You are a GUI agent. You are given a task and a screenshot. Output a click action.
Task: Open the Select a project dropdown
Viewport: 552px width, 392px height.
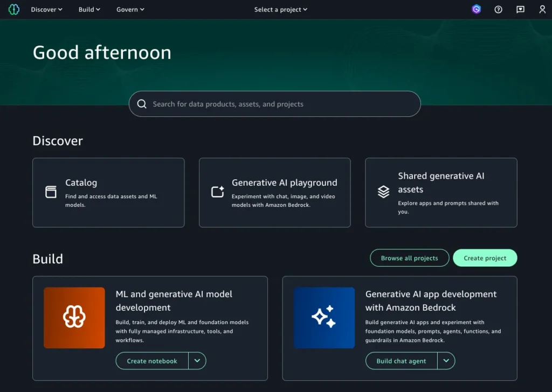click(x=280, y=10)
